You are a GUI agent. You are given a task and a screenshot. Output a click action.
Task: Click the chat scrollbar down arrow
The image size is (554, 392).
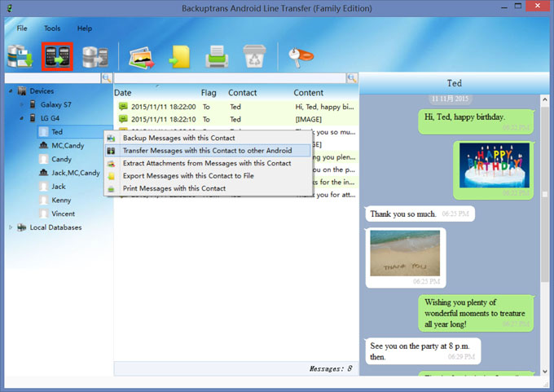click(x=545, y=372)
